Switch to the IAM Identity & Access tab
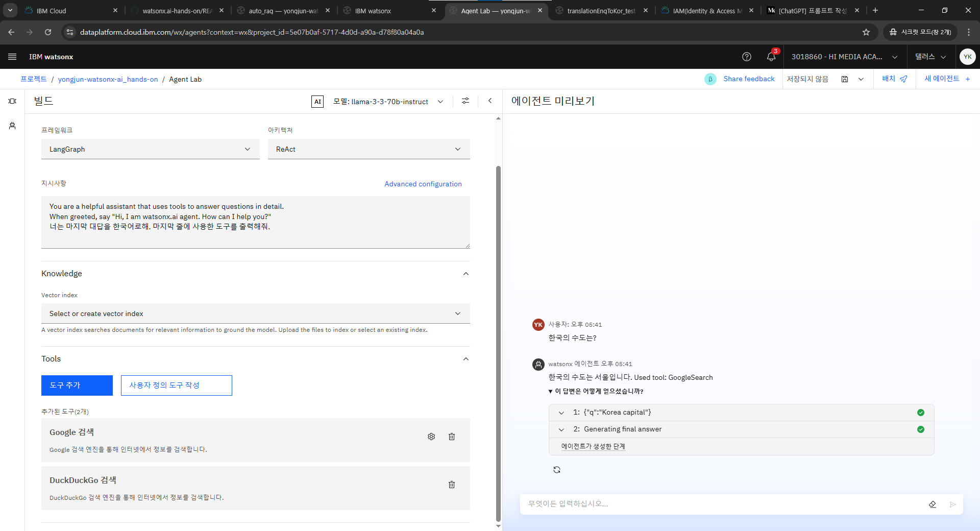The image size is (980, 531). (x=708, y=11)
